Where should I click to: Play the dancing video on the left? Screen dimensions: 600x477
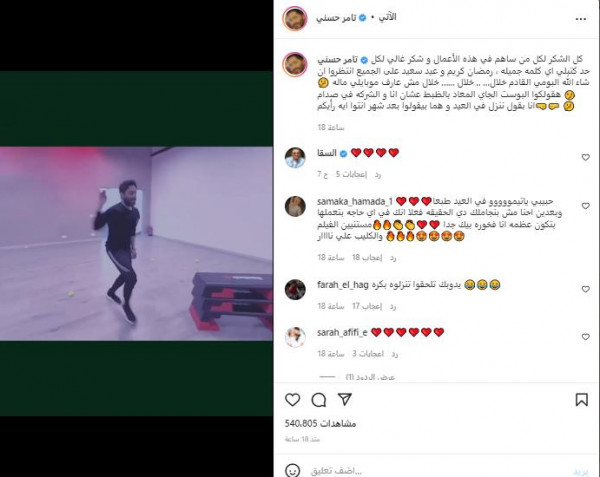click(x=136, y=244)
